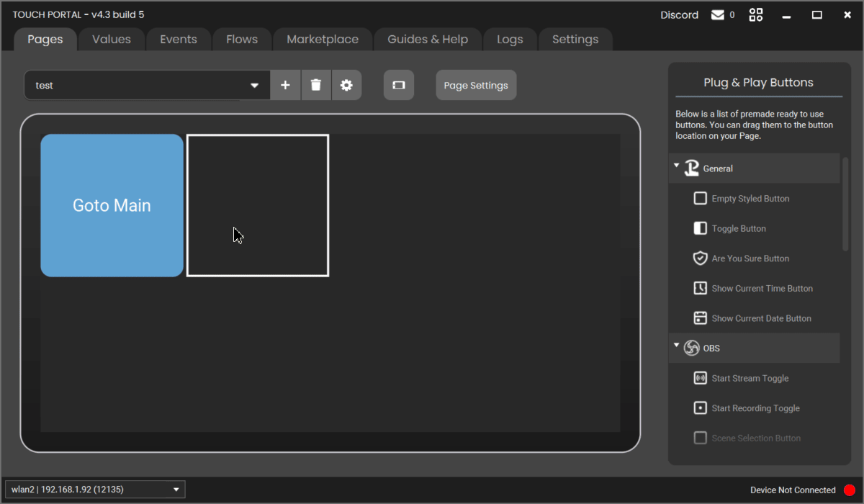Screen dimensions: 864x504
Task: Click the device orientation icon button
Action: click(399, 85)
